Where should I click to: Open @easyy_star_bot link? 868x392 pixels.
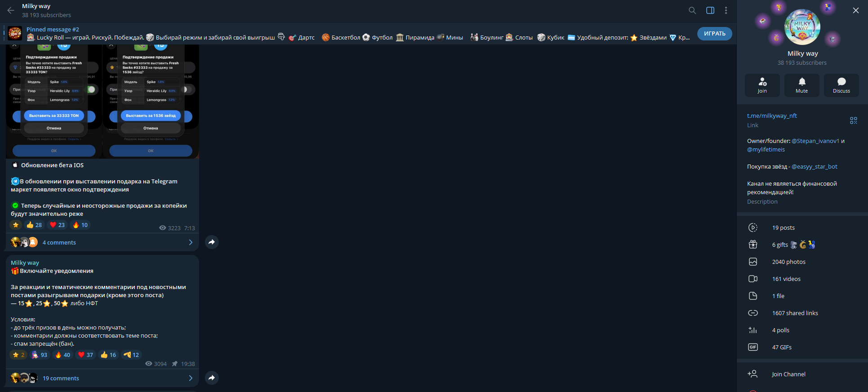815,166
